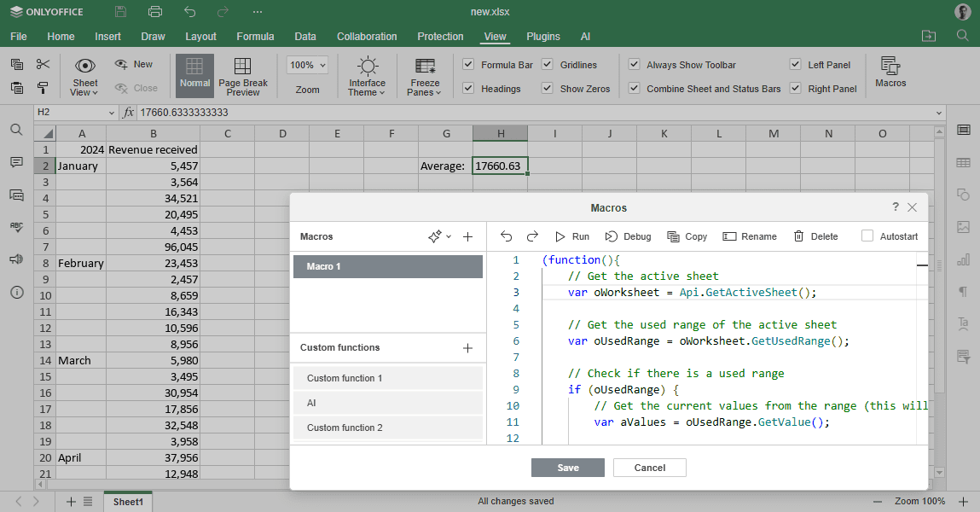Click Open file location icon

coord(929,36)
